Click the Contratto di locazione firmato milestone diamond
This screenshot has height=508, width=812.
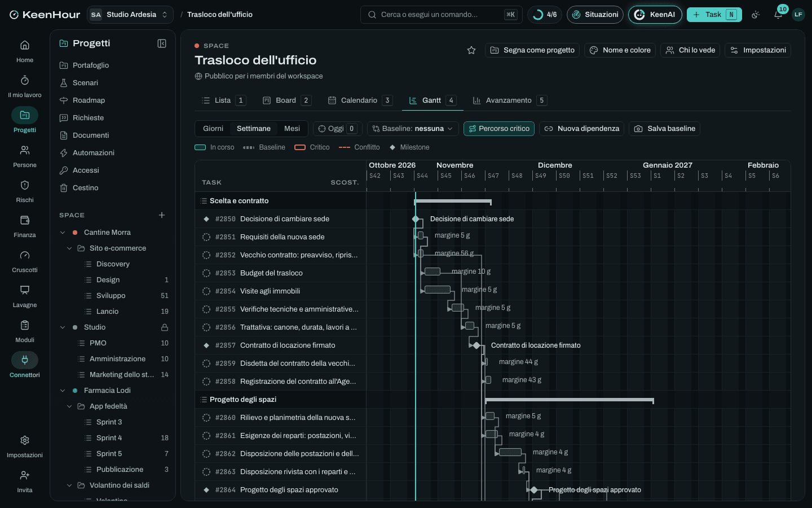[x=476, y=345]
